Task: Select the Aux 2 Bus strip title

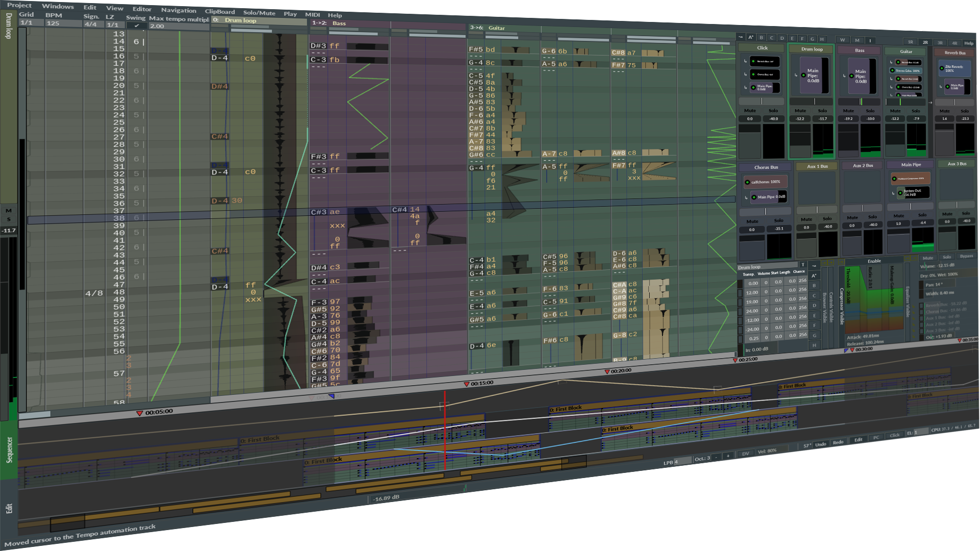Action: (863, 165)
